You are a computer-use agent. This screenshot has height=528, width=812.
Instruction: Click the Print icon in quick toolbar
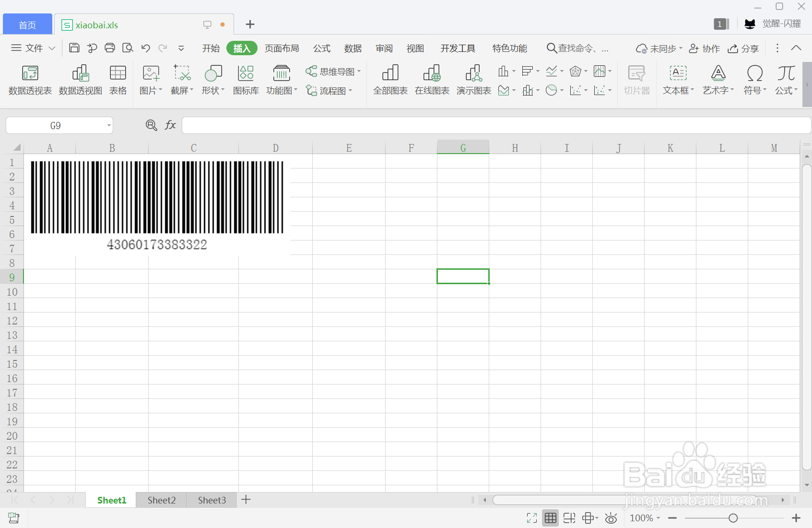click(110, 48)
